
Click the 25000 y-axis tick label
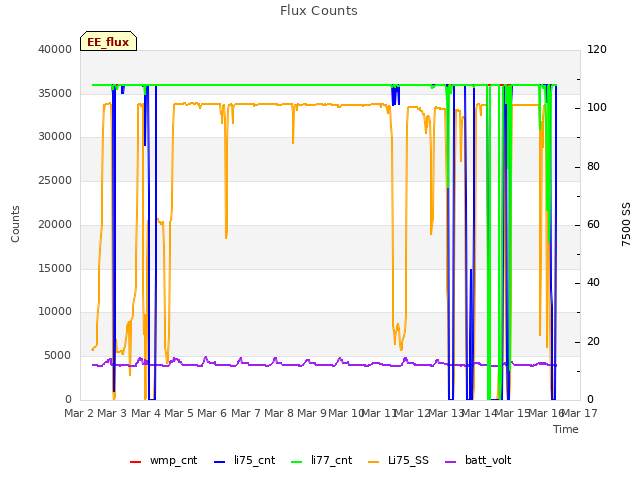point(55,180)
